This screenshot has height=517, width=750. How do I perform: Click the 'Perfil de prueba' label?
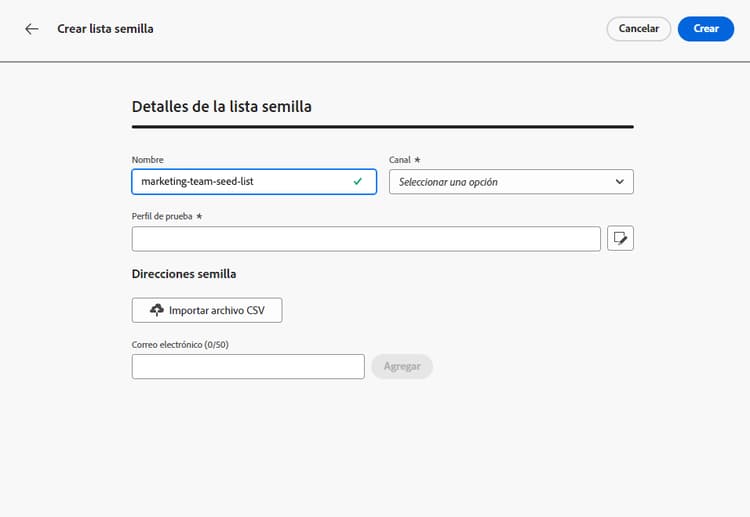[163, 216]
